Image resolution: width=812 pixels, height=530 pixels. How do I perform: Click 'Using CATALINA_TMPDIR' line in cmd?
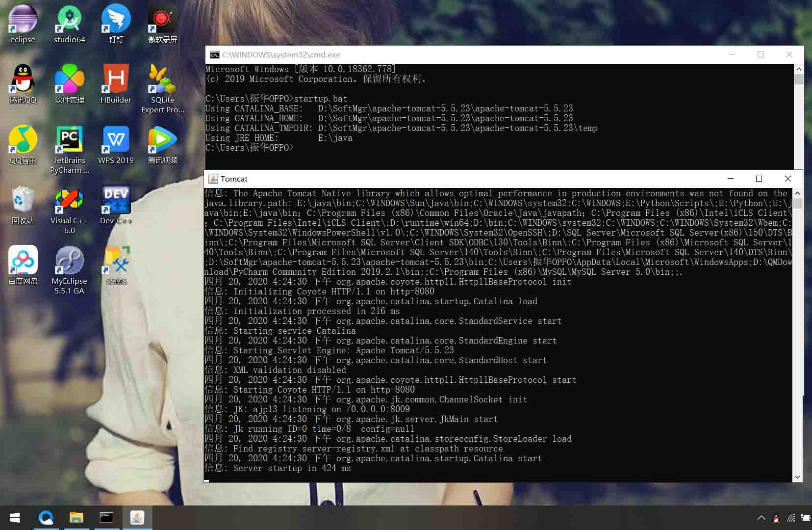pyautogui.click(x=401, y=128)
